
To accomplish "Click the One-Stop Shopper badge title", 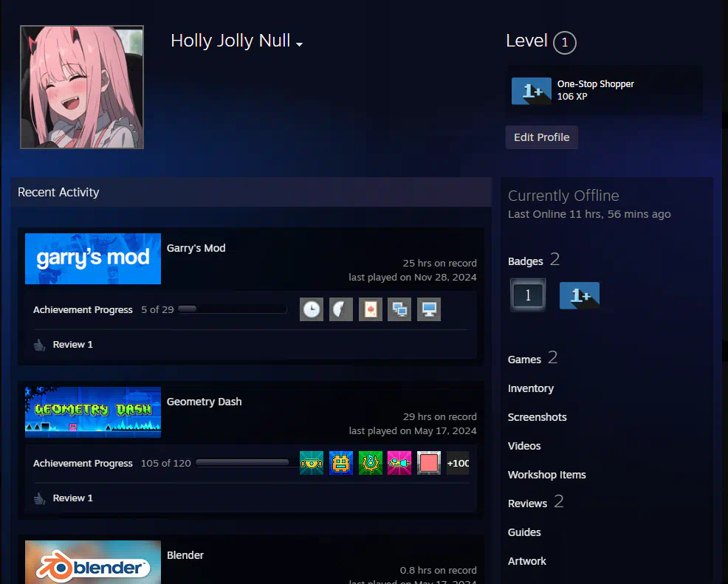I will click(596, 84).
